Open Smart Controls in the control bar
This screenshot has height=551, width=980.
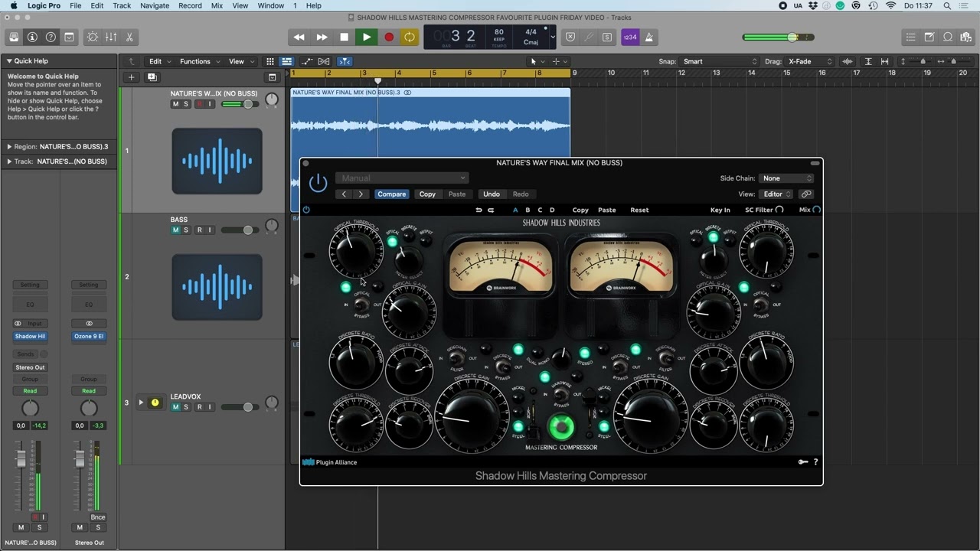(x=93, y=37)
